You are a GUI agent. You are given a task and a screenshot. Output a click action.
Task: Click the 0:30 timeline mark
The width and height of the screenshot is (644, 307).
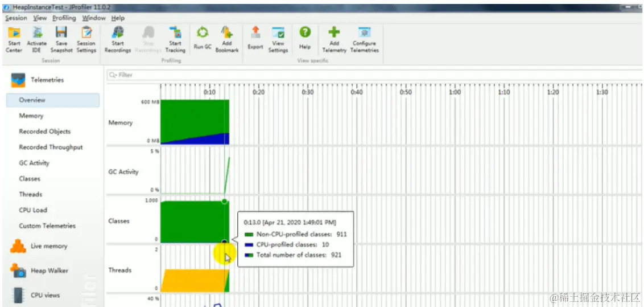click(x=308, y=92)
